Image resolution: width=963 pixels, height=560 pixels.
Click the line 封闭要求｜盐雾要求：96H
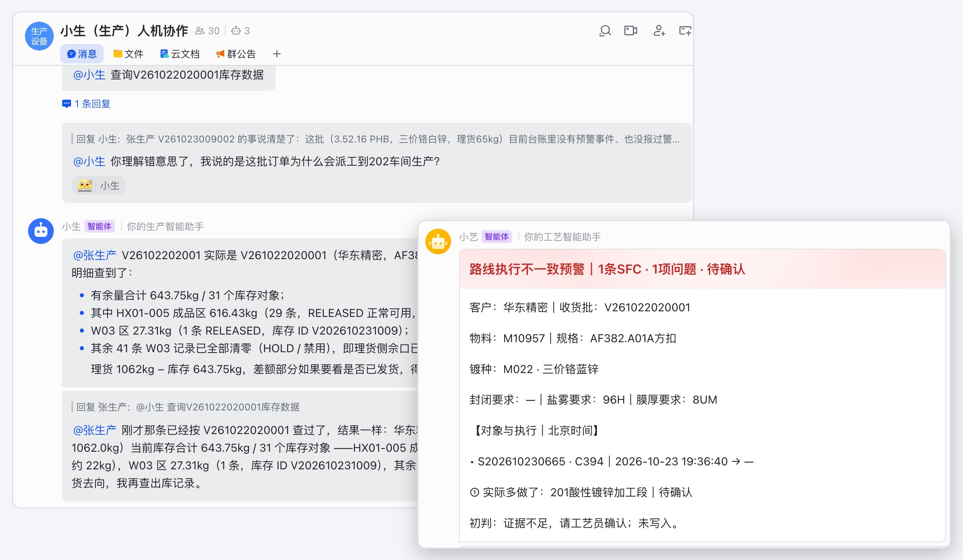click(x=593, y=400)
